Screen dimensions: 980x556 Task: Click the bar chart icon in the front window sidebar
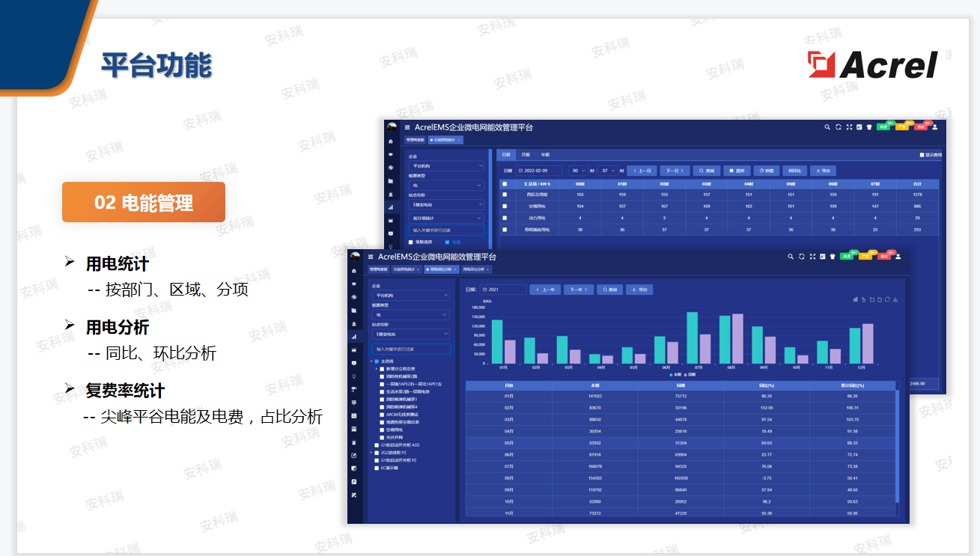[x=354, y=337]
